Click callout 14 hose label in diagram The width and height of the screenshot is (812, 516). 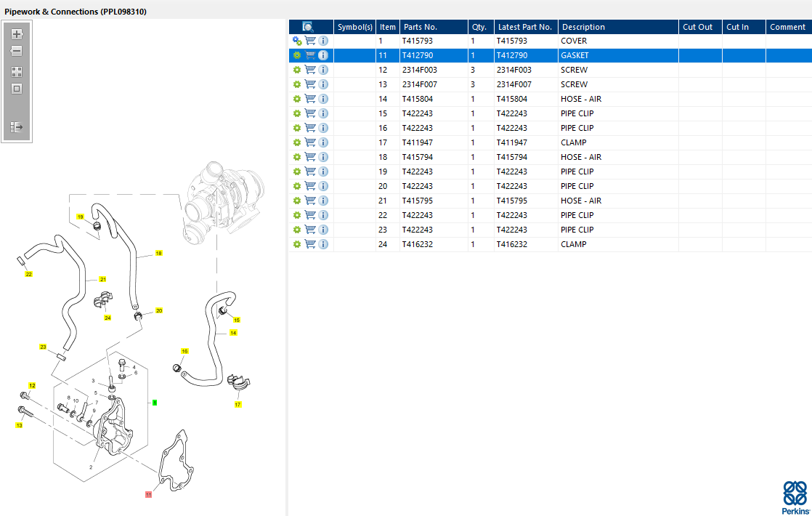[x=233, y=333]
